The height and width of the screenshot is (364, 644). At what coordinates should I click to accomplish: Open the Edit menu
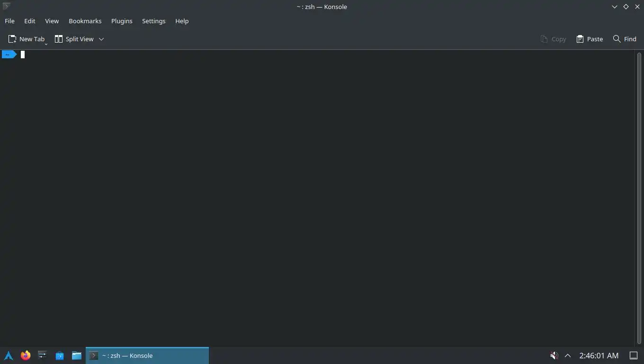tap(29, 21)
